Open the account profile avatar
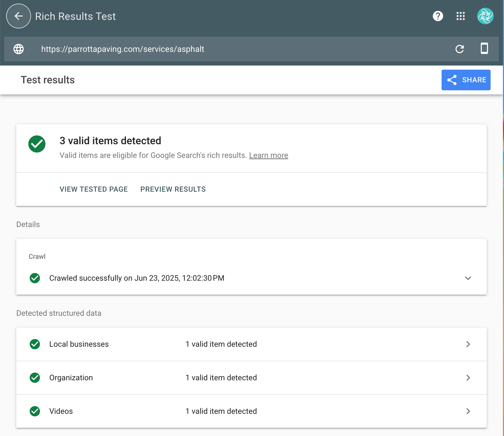This screenshot has width=504, height=436. pyautogui.click(x=485, y=16)
